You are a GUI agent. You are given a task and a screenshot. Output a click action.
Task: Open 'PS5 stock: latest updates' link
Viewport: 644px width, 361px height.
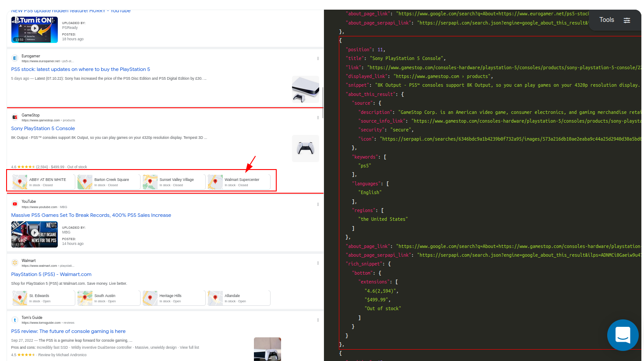[80, 69]
